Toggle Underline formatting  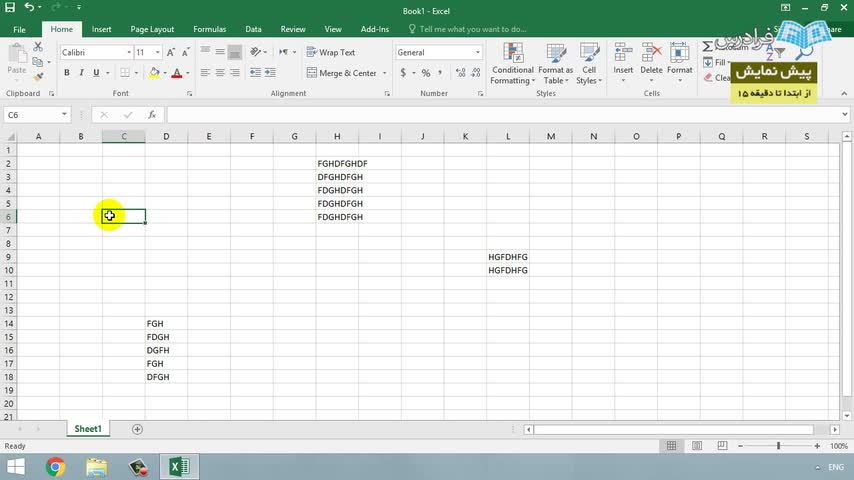(96, 72)
